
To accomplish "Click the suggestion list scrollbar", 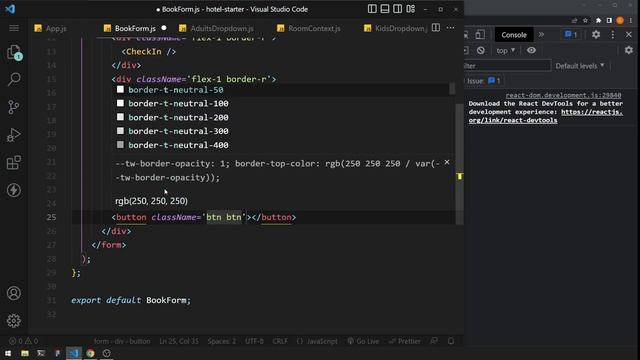I will pyautogui.click(x=452, y=89).
